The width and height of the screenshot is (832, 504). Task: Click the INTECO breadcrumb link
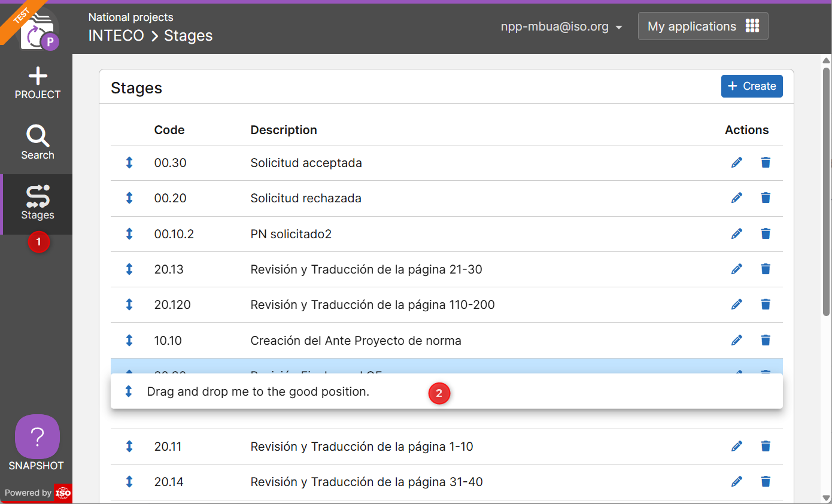point(116,36)
